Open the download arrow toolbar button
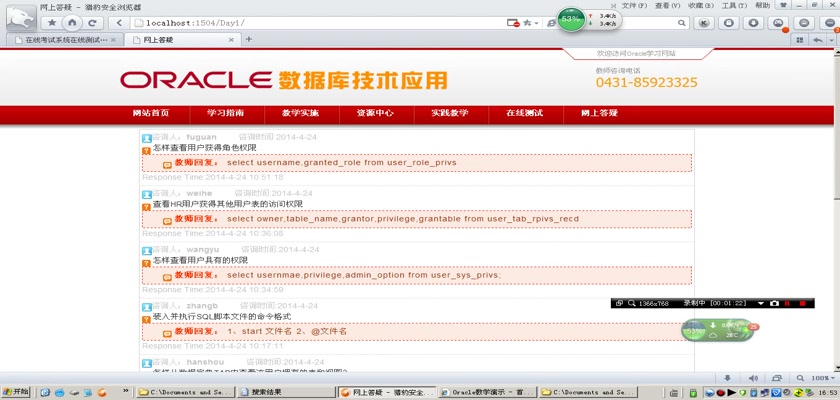840x400 pixels. [753, 23]
